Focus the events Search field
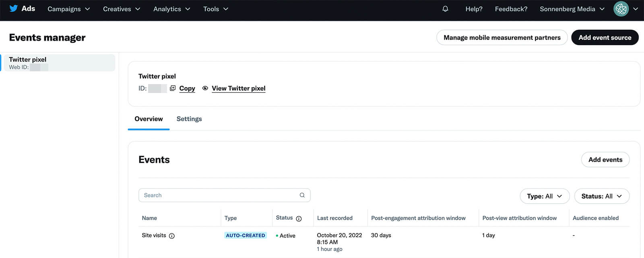Screen dimensions: 644x258 [225, 195]
